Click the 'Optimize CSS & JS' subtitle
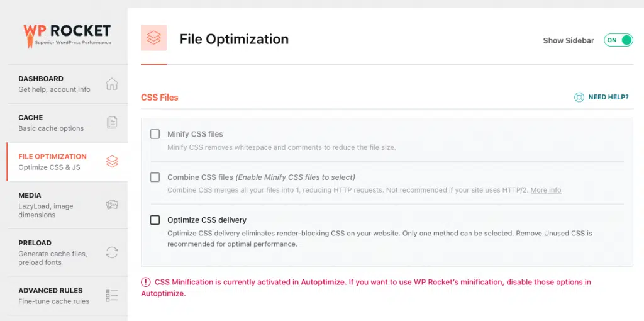 [49, 167]
